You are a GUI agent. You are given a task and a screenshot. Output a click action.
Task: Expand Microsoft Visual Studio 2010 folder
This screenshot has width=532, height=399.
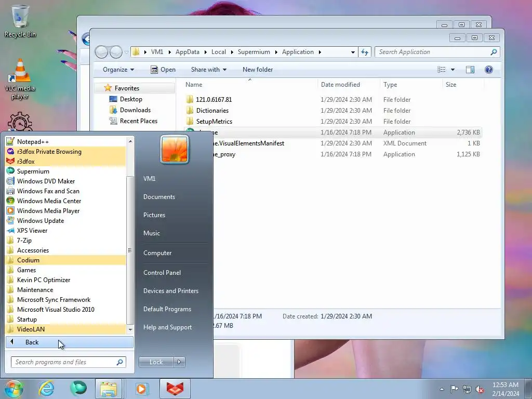66,309
